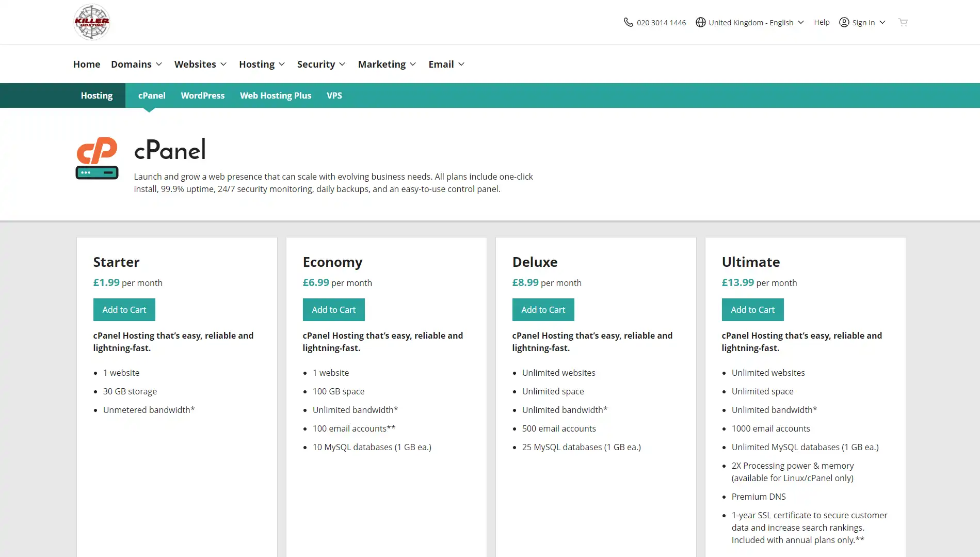
Task: Click the globe language icon
Action: (x=700, y=22)
